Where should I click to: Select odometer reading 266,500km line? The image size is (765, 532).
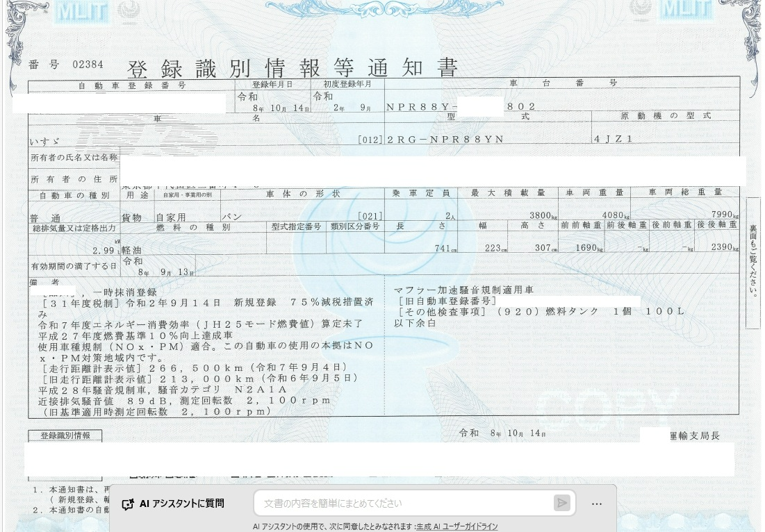point(195,367)
